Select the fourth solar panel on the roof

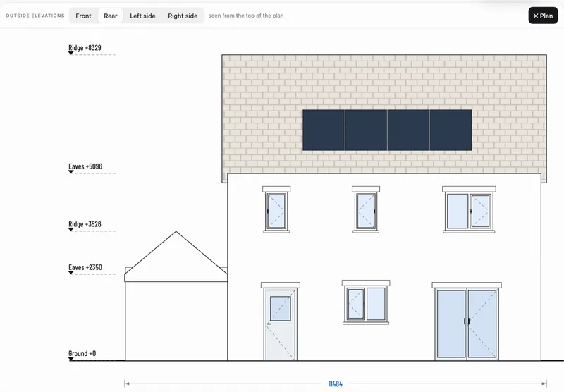(450, 130)
